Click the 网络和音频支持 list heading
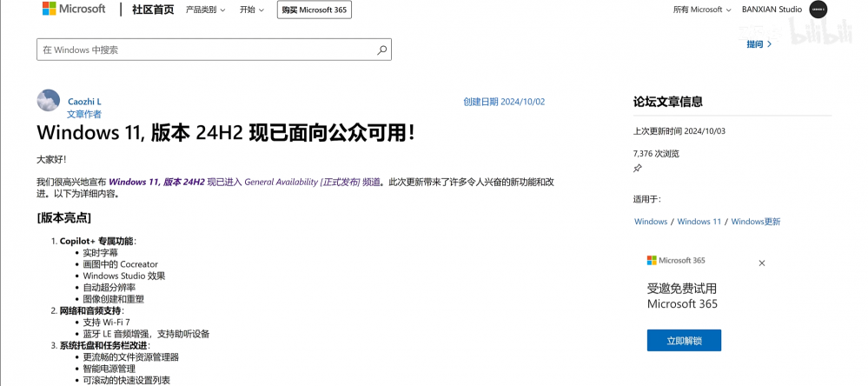The image size is (868, 386). [x=90, y=310]
